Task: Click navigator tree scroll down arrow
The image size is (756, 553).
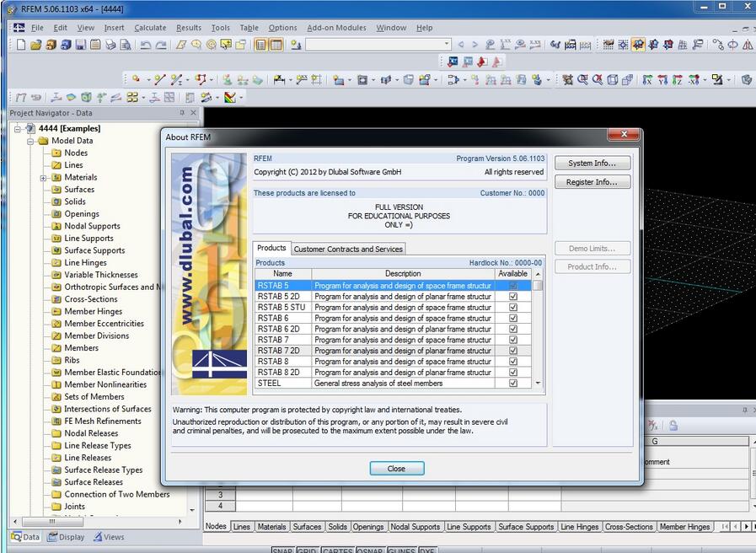Action: 192,510
